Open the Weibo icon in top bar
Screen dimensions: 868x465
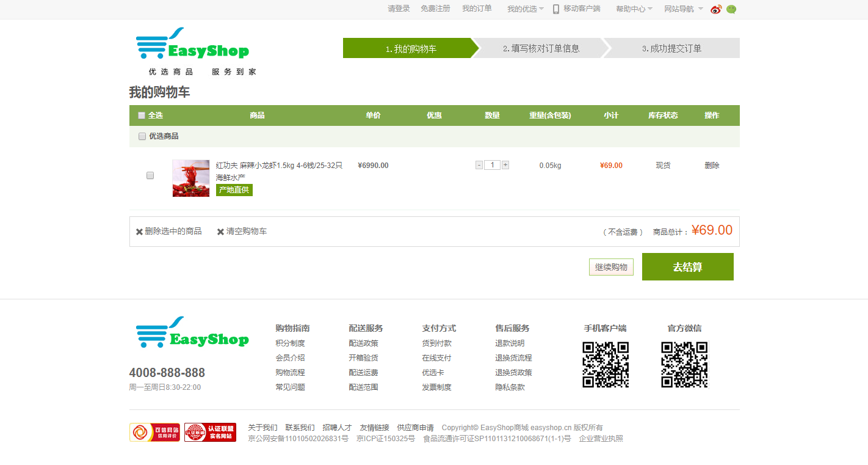tap(716, 9)
